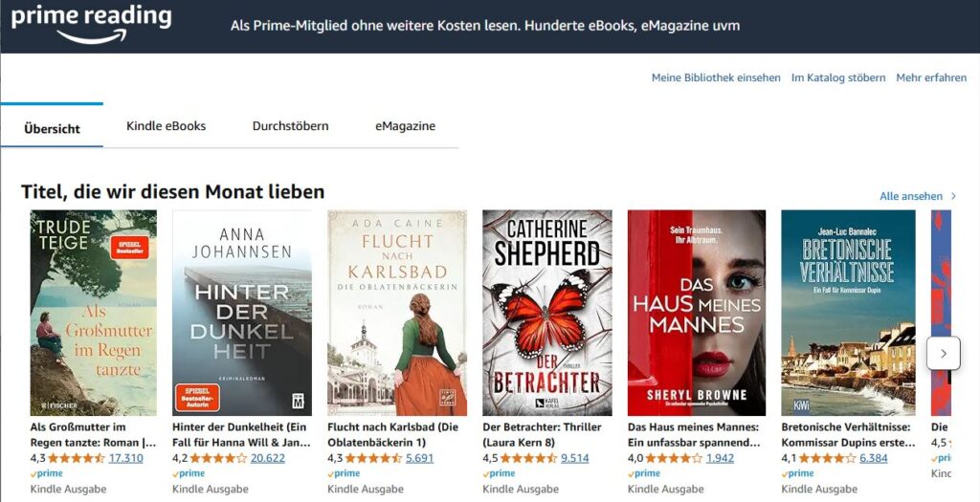Click prime badge under Als Großmutter im Regen tanzte
The image size is (980, 502).
pos(47,473)
